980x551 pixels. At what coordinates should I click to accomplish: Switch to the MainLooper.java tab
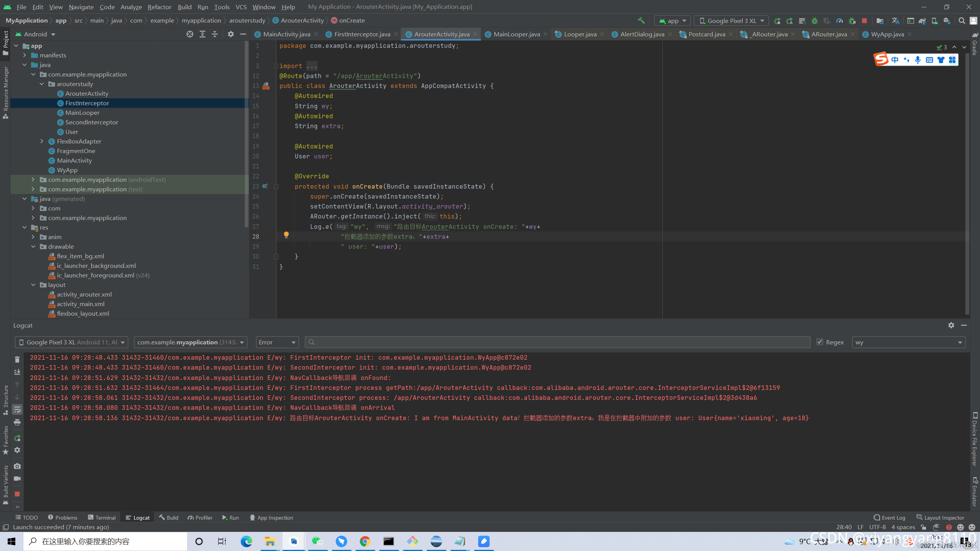(x=516, y=34)
